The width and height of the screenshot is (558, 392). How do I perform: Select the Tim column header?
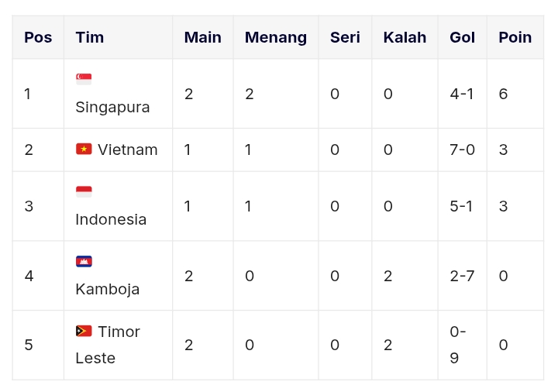pyautogui.click(x=90, y=37)
